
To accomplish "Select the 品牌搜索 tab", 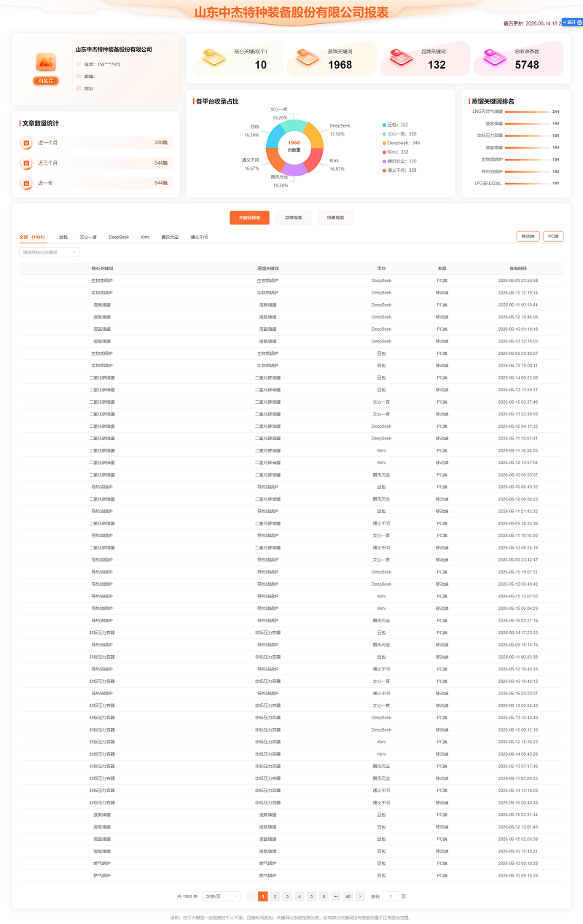I will 294,218.
